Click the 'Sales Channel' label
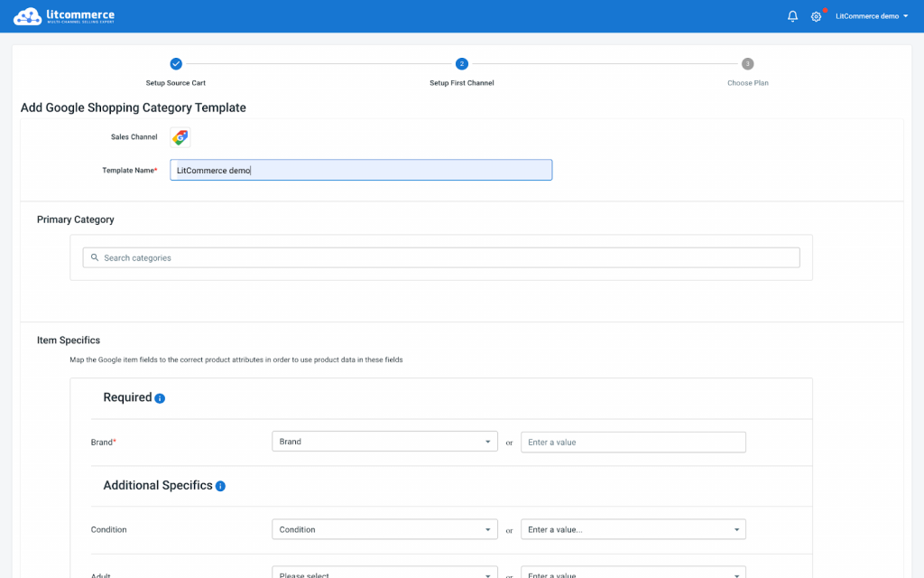The image size is (924, 578). coord(134,137)
